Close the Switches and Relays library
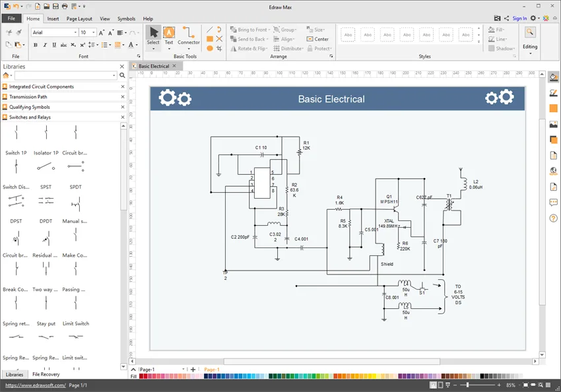This screenshot has width=561, height=392. pyautogui.click(x=122, y=117)
